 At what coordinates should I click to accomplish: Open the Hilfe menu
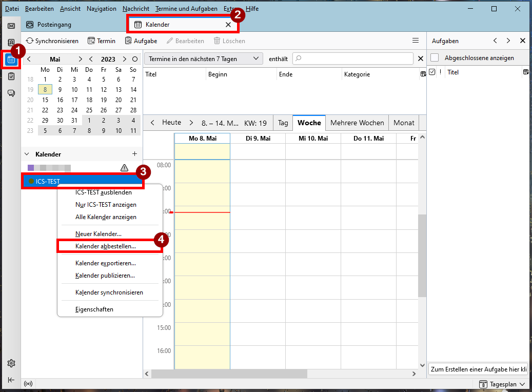pyautogui.click(x=252, y=9)
